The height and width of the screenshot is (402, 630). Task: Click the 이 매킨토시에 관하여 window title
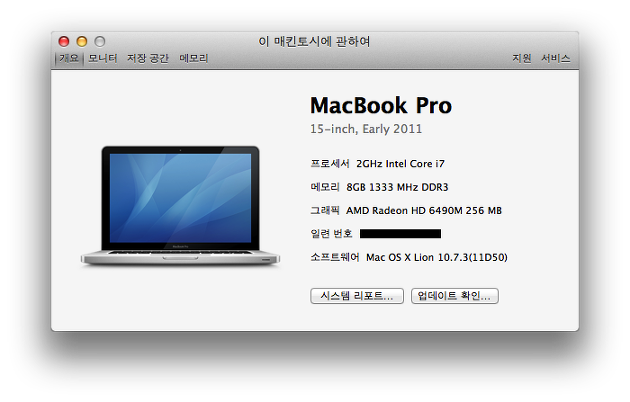(x=314, y=41)
